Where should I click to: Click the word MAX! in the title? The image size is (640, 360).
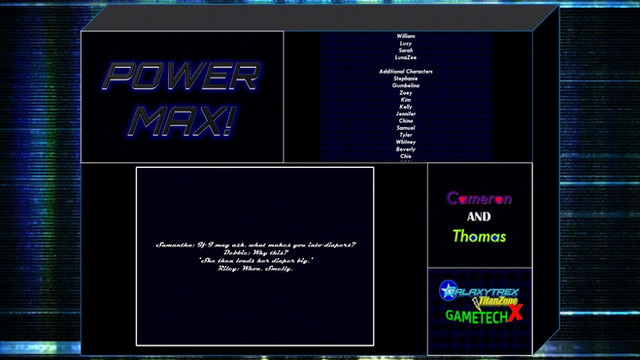pyautogui.click(x=182, y=121)
